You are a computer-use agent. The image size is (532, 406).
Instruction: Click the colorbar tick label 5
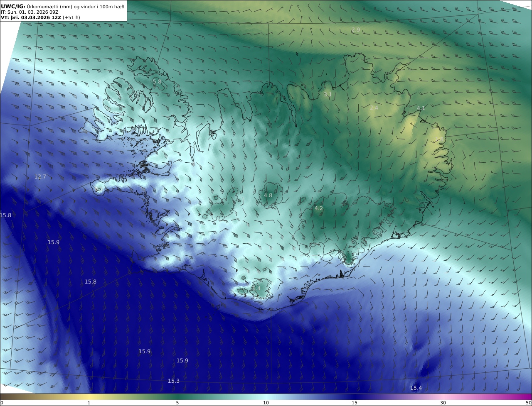[177, 403]
